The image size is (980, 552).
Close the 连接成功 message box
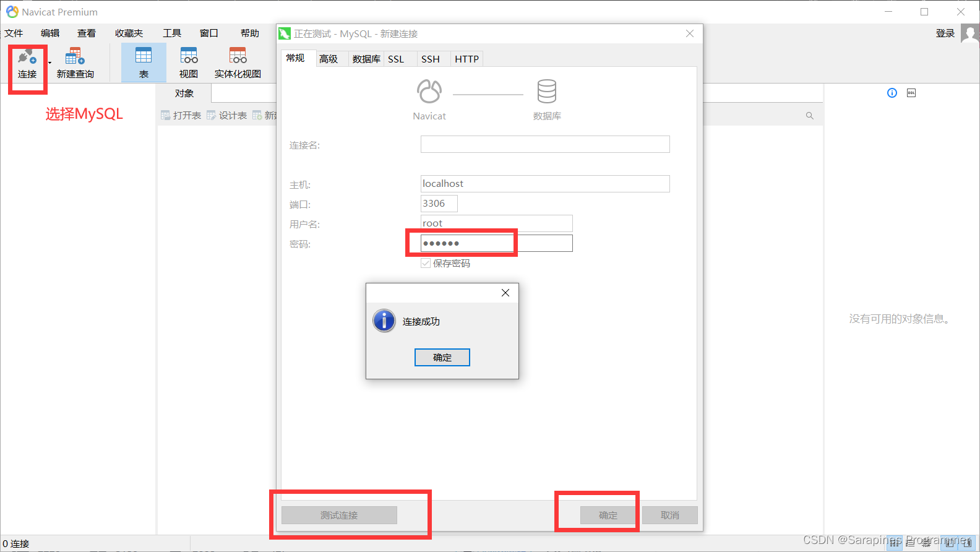505,293
